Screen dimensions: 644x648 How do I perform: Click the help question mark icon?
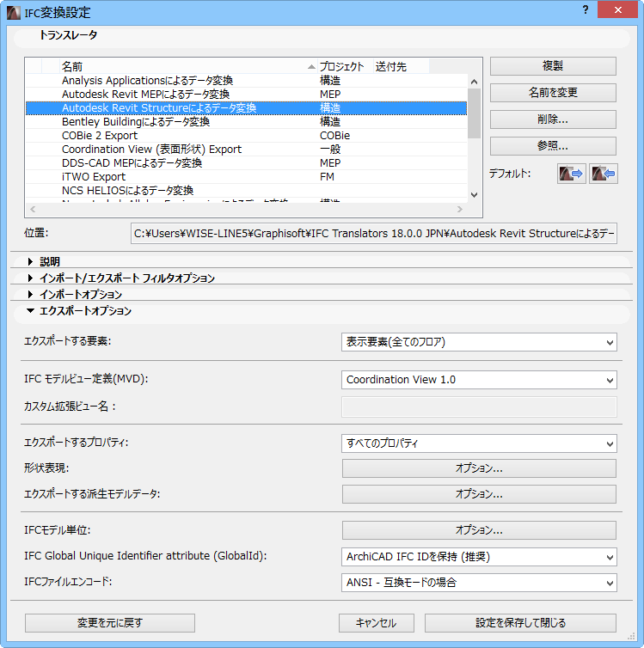[586, 10]
